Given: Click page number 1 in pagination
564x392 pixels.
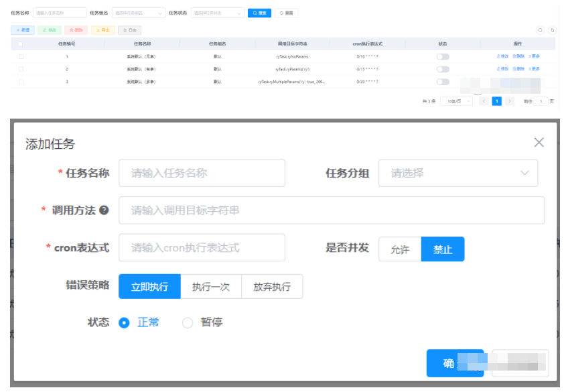Looking at the screenshot, I should (497, 101).
